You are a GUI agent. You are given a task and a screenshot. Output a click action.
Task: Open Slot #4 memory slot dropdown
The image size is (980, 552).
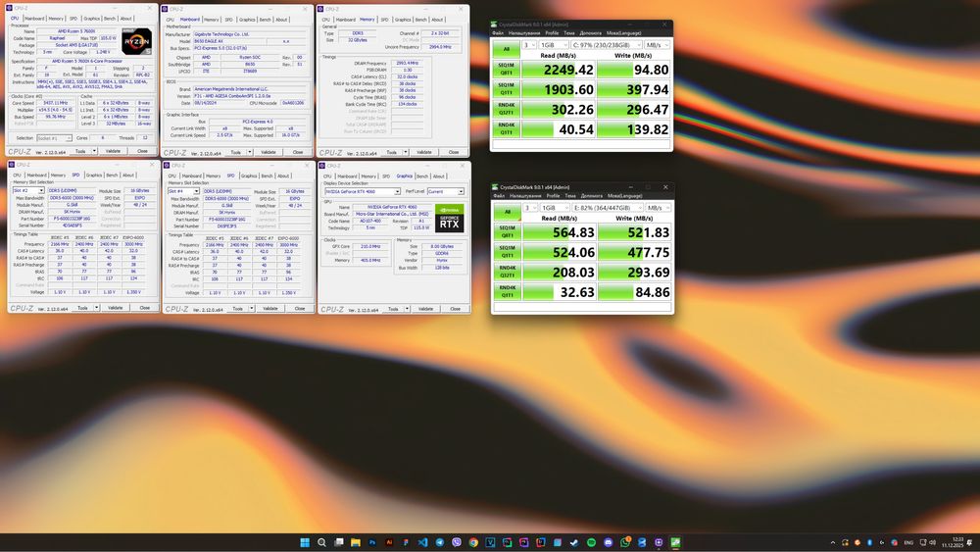[183, 190]
